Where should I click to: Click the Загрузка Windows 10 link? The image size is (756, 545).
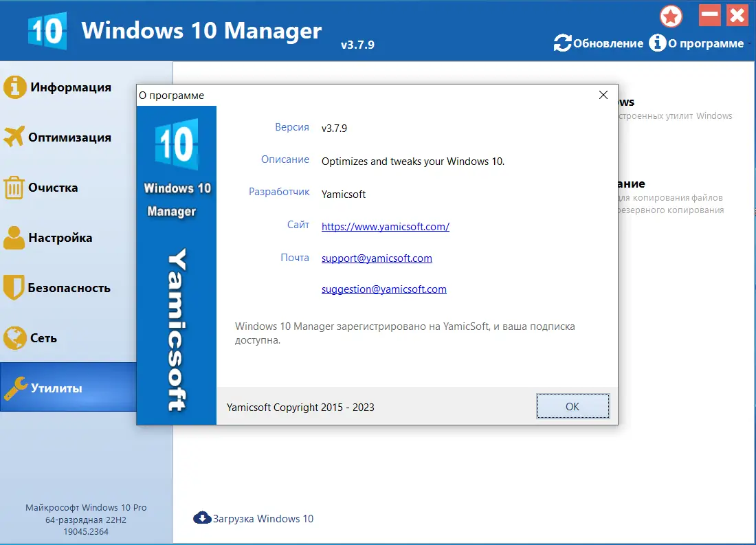point(263,518)
